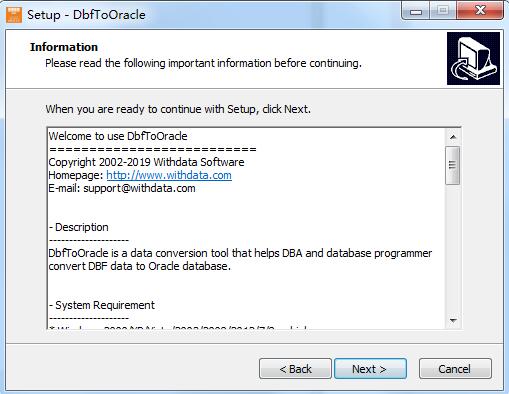Minimize the Setup window

pyautogui.click(x=416, y=12)
